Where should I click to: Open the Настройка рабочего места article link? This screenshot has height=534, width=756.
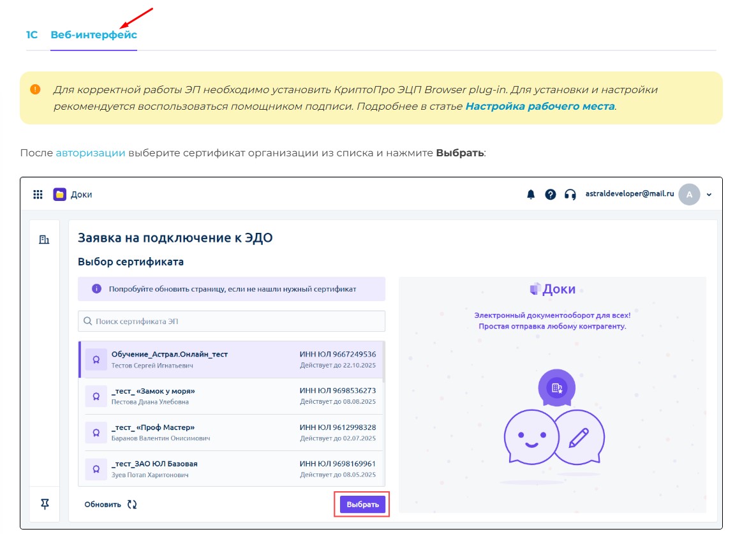pos(540,106)
